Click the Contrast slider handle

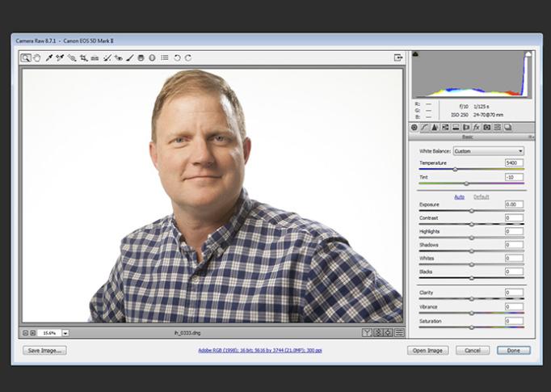pos(472,225)
